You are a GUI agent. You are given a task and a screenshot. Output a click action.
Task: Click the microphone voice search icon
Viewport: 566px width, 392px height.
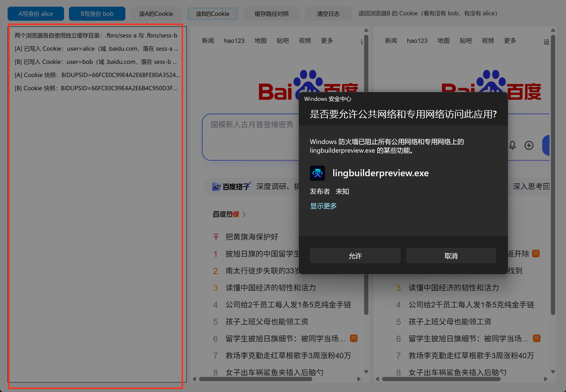[x=512, y=145]
